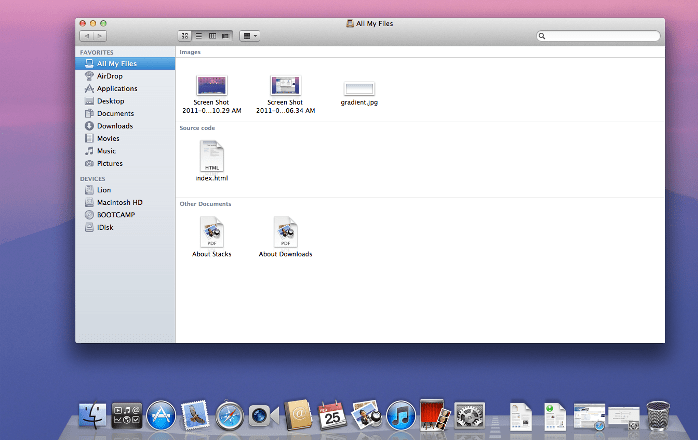Click the Forward navigation button
Viewport: 698px width, 440px height.
(100, 36)
